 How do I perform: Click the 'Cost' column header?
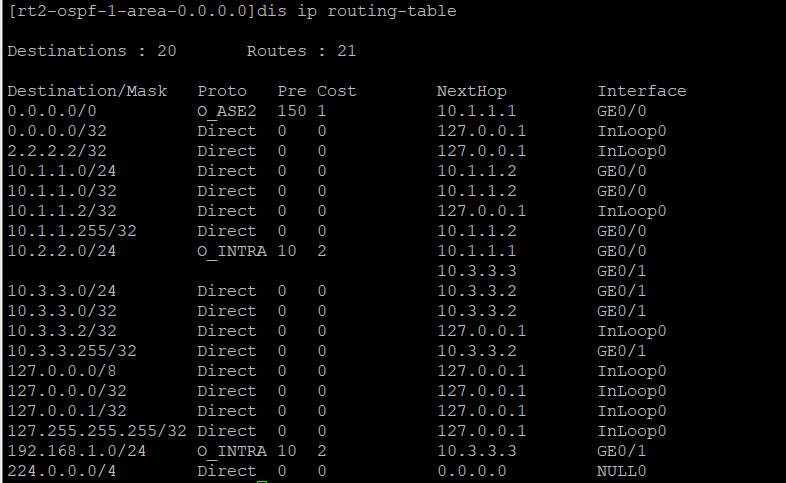(x=336, y=91)
